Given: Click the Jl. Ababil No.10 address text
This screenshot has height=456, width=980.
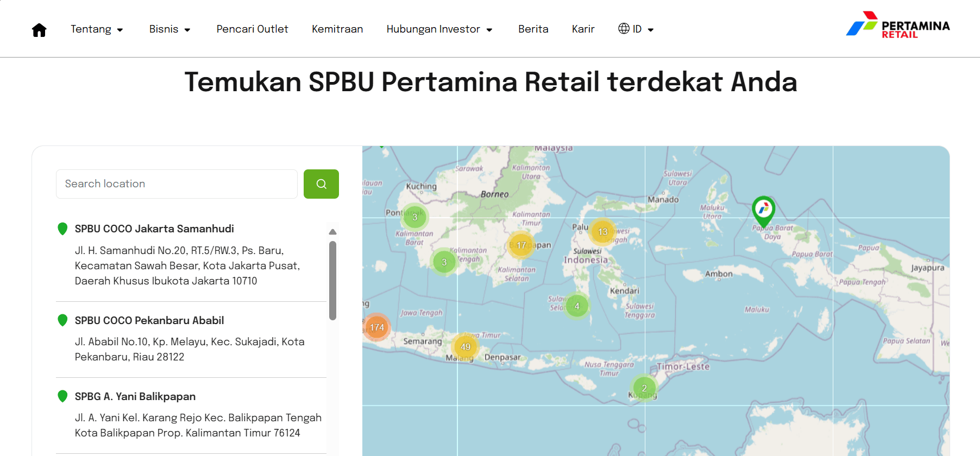Looking at the screenshot, I should (x=190, y=349).
